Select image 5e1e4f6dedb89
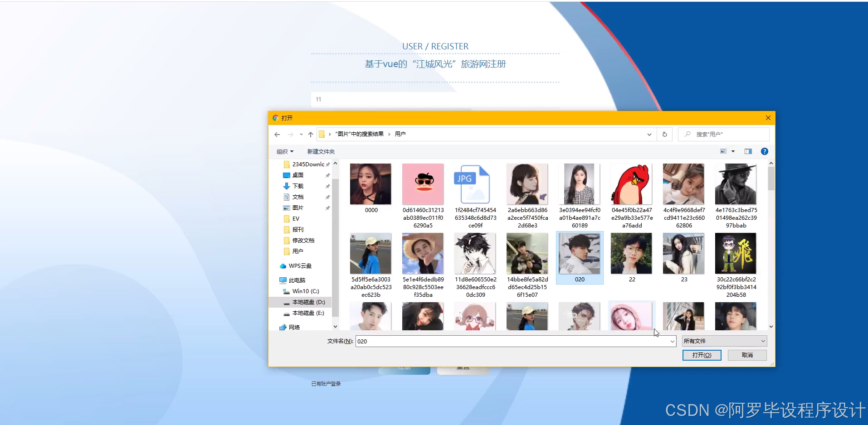The image size is (868, 425). coord(423,265)
